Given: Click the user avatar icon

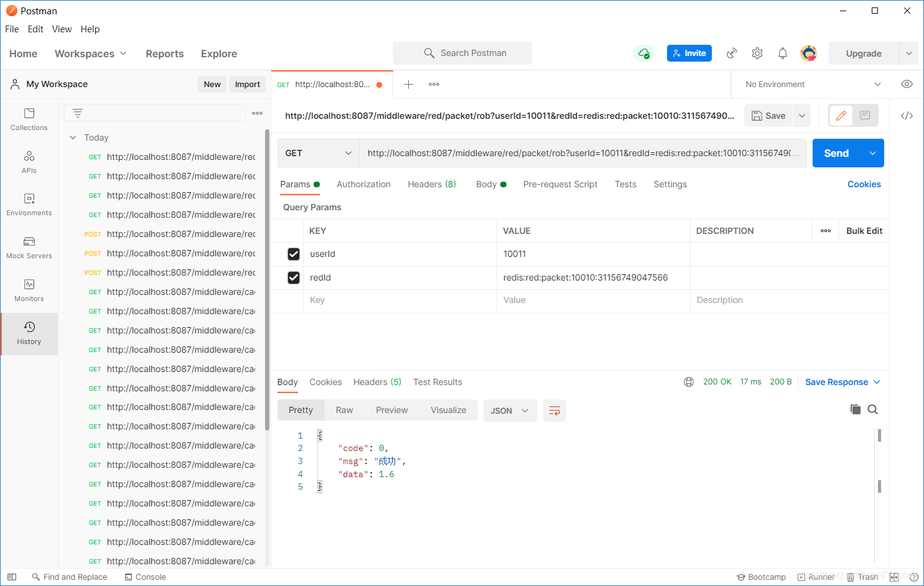Looking at the screenshot, I should click(x=808, y=53).
